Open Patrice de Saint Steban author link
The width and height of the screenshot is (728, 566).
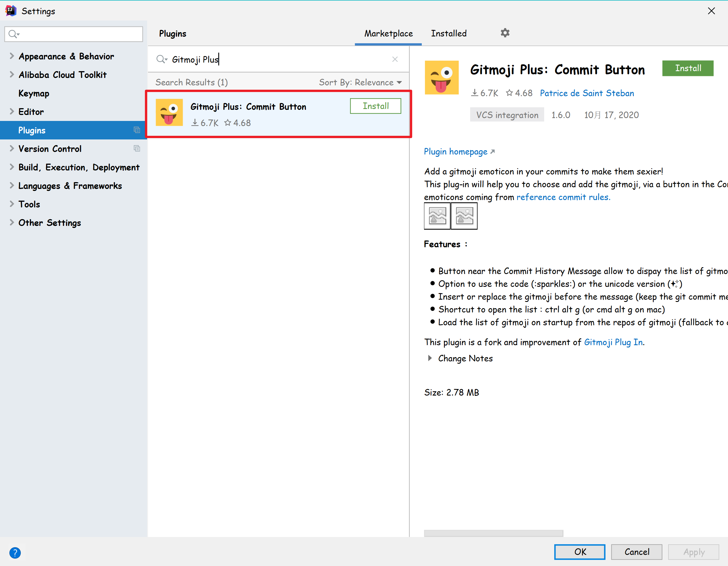[x=586, y=93]
